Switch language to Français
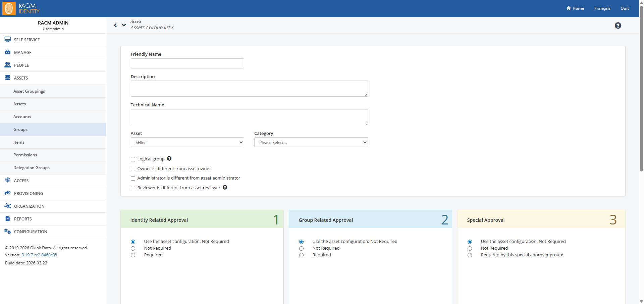This screenshot has width=644, height=304. click(602, 8)
